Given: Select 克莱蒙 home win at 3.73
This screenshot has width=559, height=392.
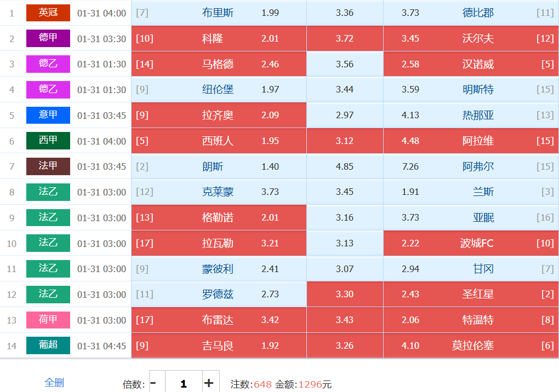Looking at the screenshot, I should click(219, 192).
